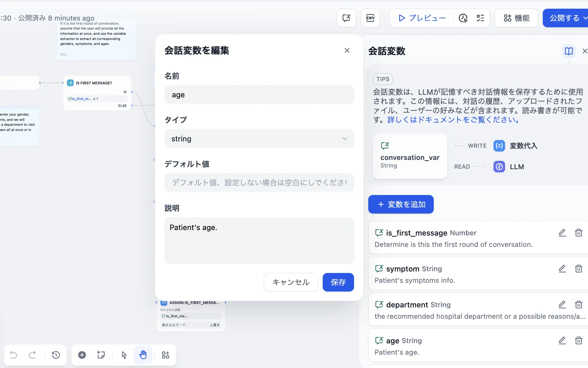Delete the age variable in the list

(579, 340)
